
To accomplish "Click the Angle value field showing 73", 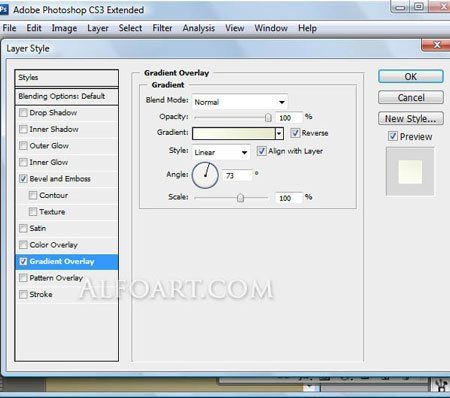I will pos(237,175).
